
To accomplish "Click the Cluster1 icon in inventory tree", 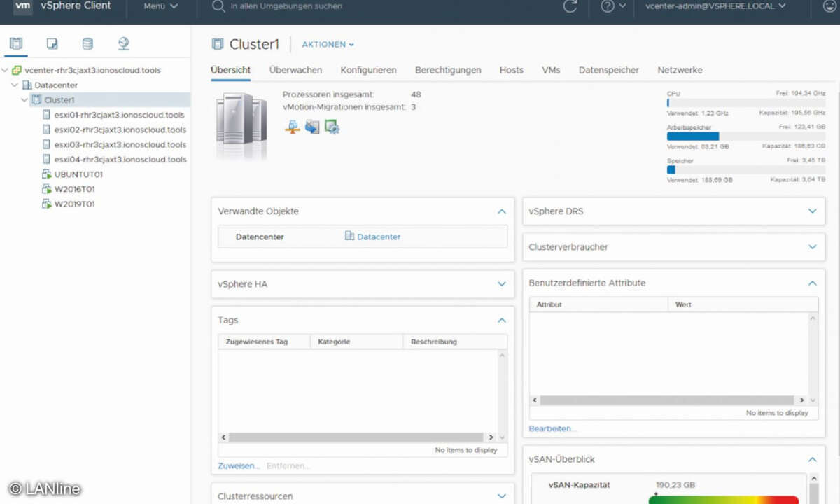I will 37,99.
